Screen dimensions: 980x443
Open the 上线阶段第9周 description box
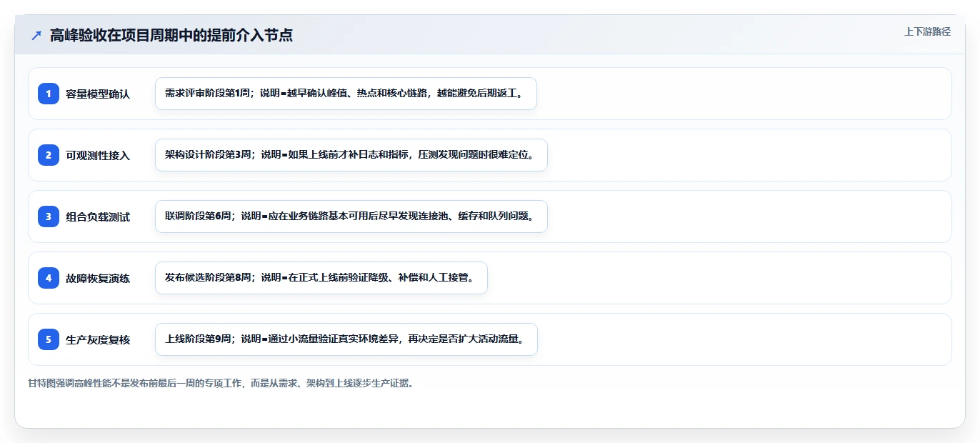tap(346, 339)
